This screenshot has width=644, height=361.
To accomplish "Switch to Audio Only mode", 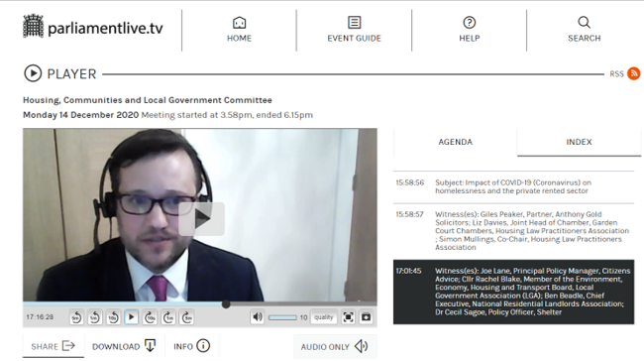I will click(x=335, y=346).
